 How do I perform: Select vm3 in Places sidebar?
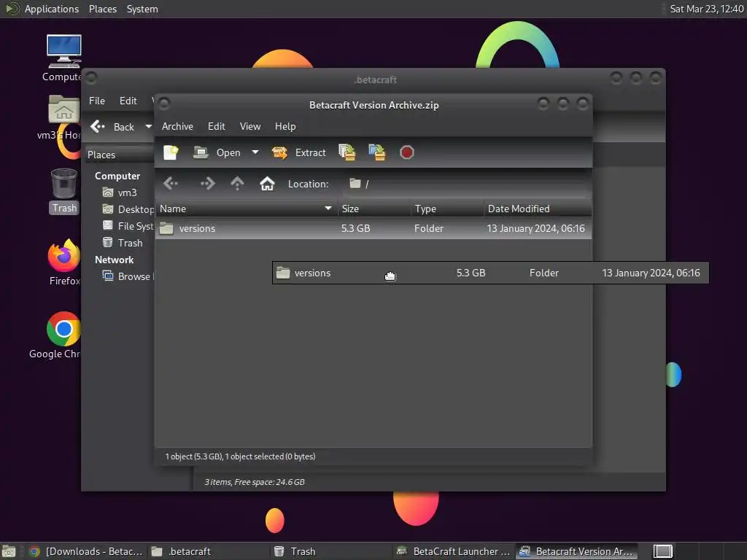tap(120, 192)
